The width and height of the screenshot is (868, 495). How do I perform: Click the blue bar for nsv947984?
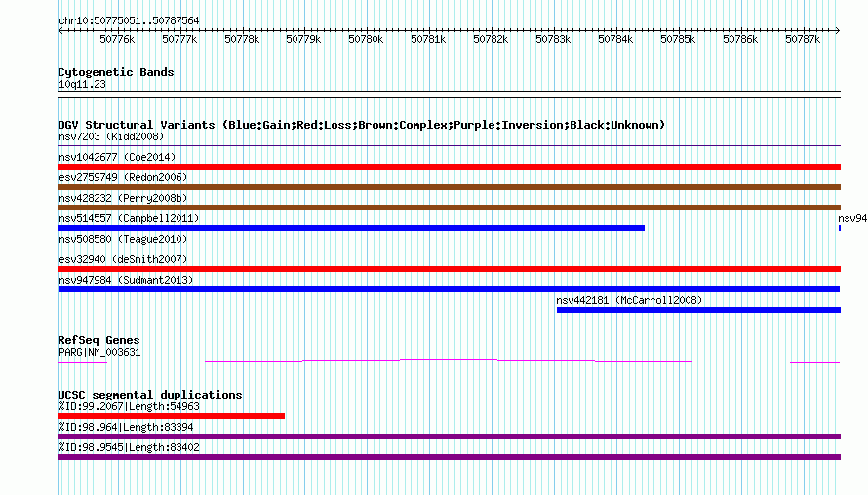449,289
